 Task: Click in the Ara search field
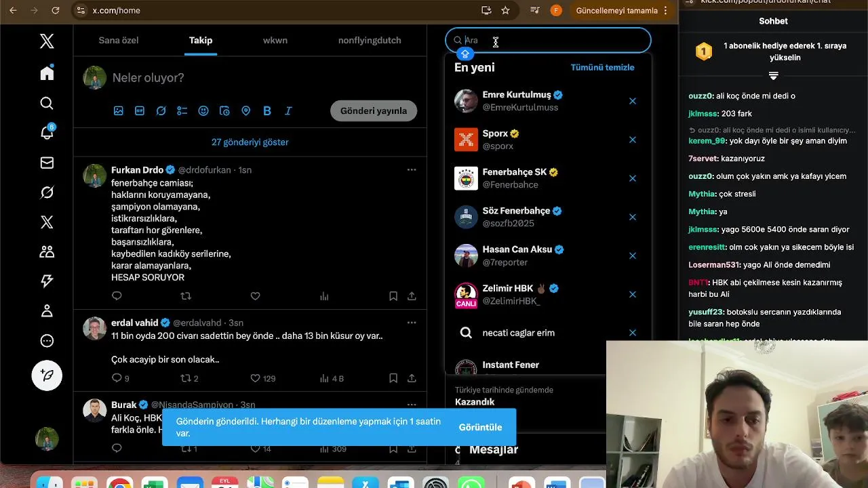(548, 40)
